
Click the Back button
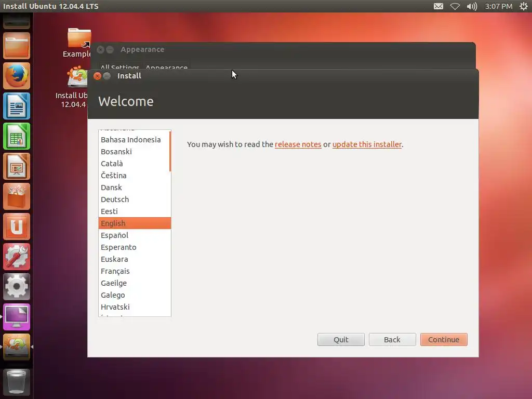pos(392,340)
